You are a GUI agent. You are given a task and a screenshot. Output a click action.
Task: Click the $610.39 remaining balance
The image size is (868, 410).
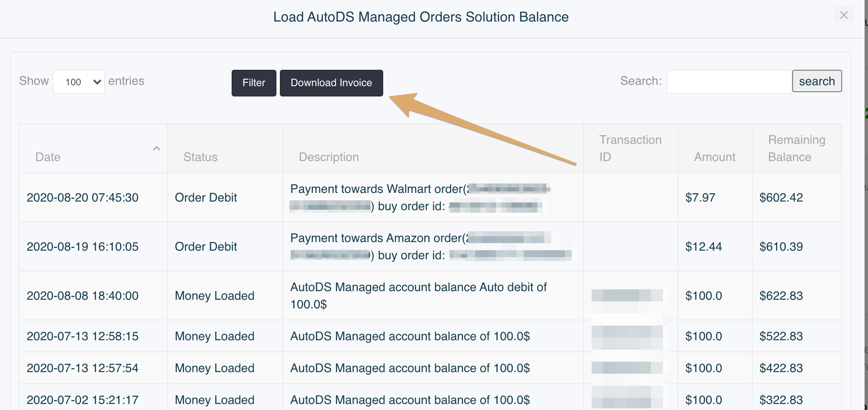coord(781,247)
